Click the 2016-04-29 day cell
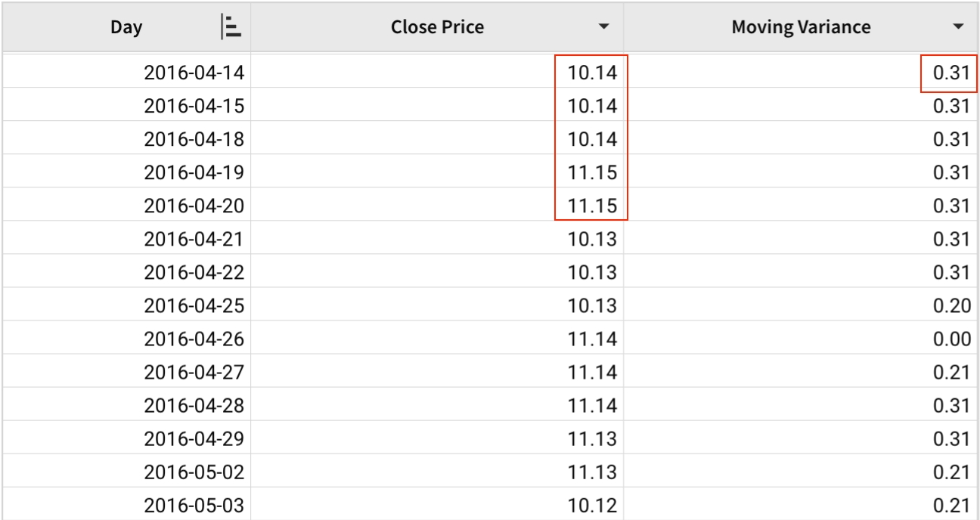This screenshot has height=520, width=980. click(195, 438)
